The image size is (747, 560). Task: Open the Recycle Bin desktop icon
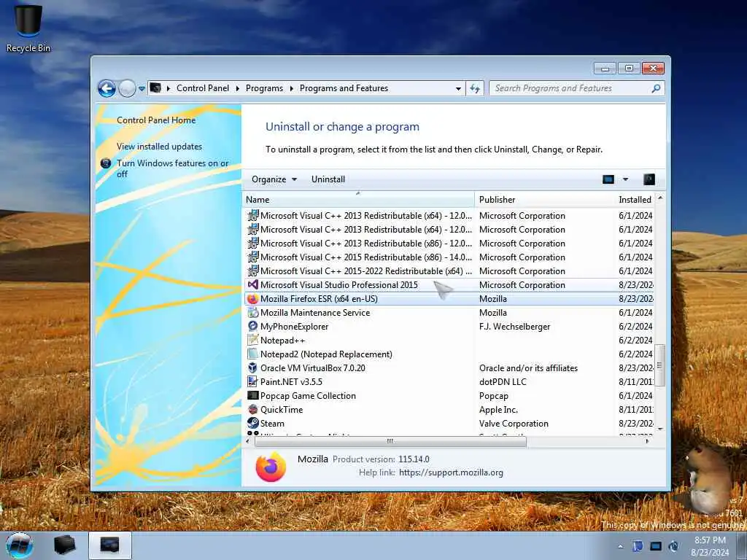coord(28,28)
